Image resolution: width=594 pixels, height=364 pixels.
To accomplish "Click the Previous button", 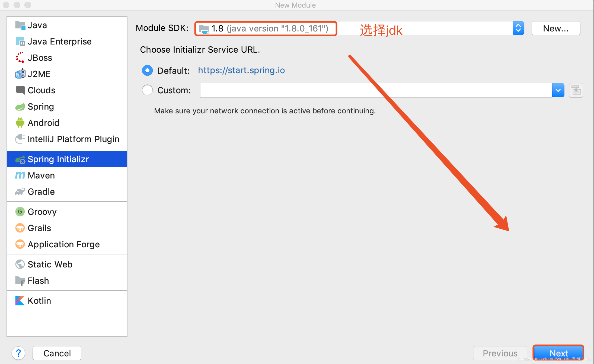I will pos(500,353).
